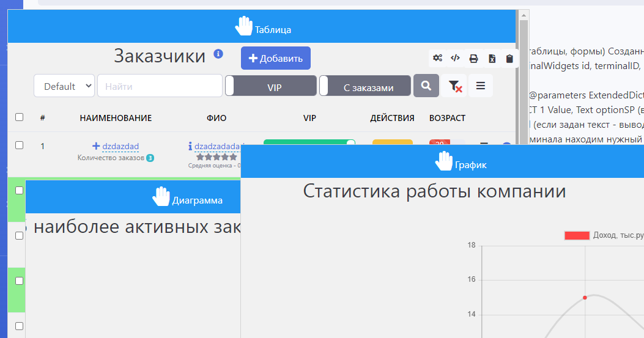Toggle the green VIP switch in row 1

(x=309, y=142)
